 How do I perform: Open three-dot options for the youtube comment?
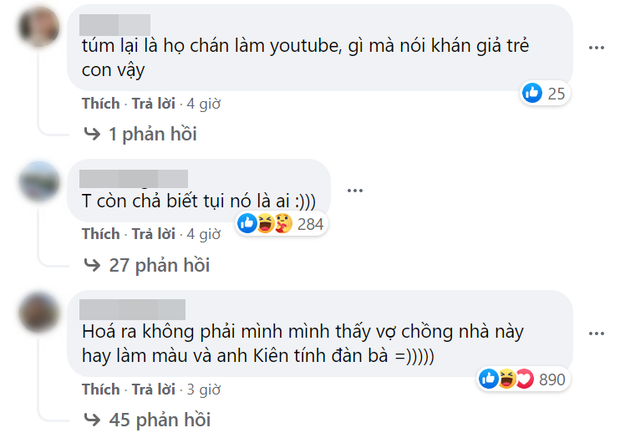pyautogui.click(x=595, y=48)
